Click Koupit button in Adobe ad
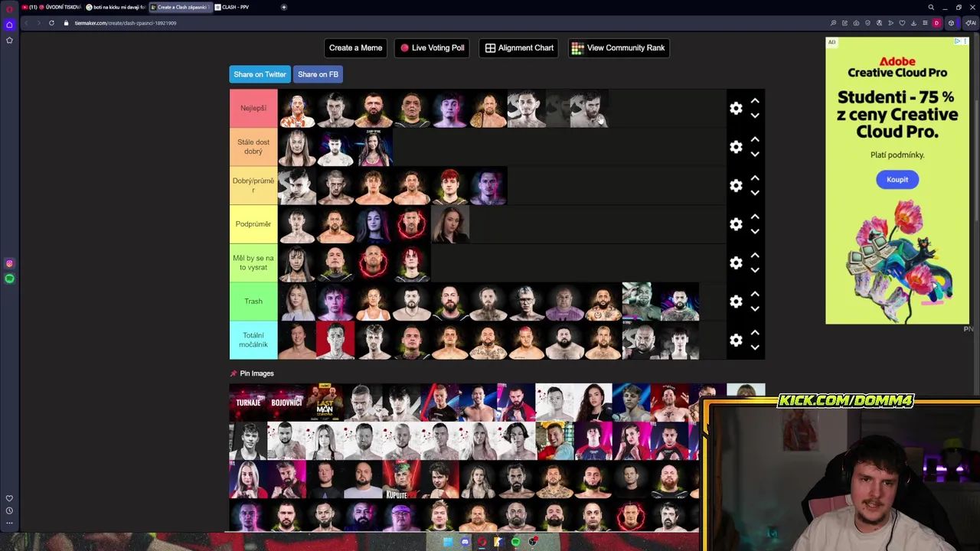 click(897, 180)
